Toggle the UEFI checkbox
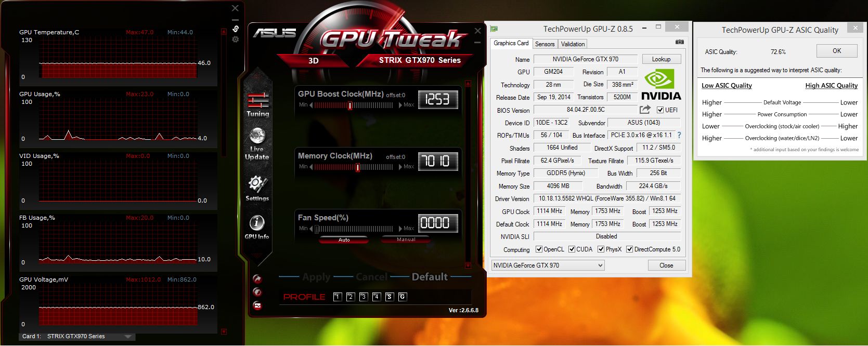The image size is (868, 346). (x=660, y=110)
